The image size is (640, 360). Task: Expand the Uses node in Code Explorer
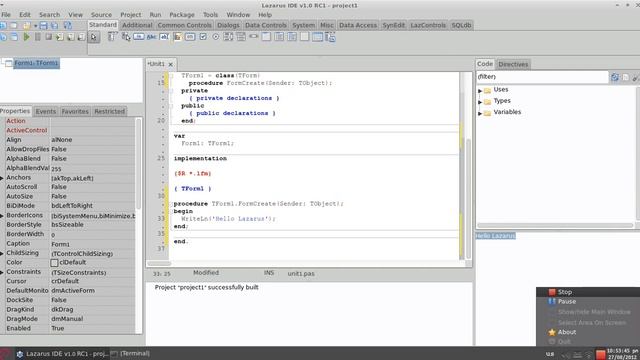coord(480,90)
